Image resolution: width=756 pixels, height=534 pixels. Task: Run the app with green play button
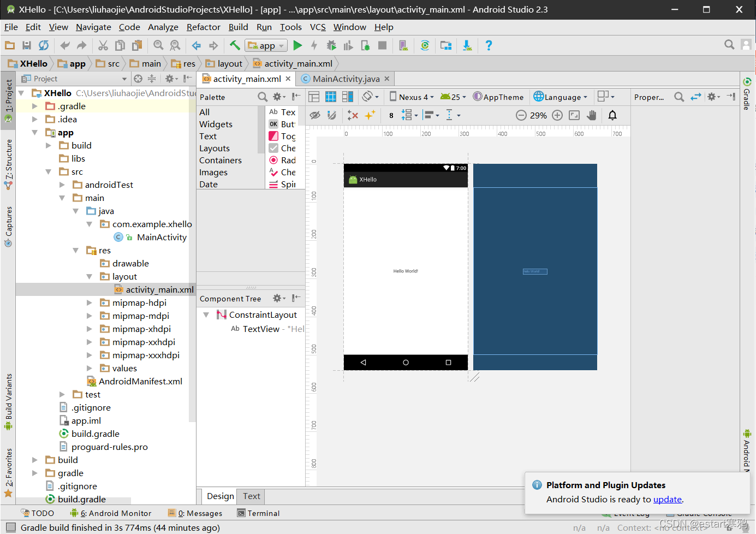pyautogui.click(x=297, y=45)
